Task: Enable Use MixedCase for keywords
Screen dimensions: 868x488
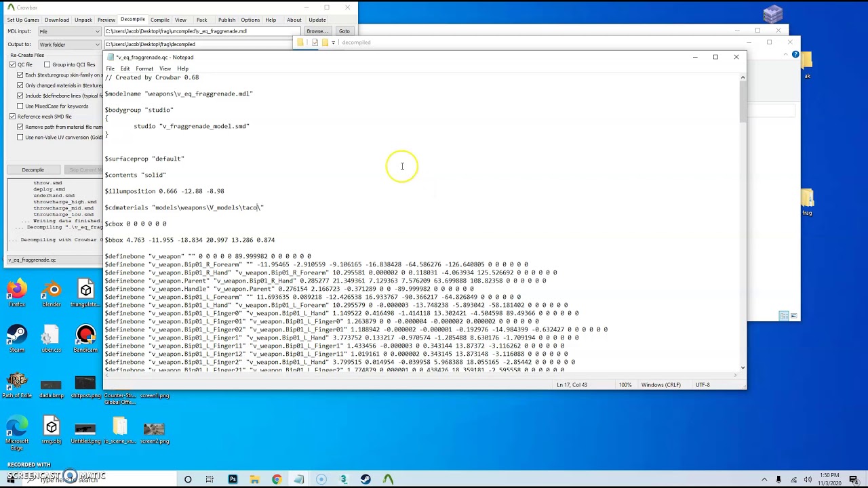Action: (20, 106)
